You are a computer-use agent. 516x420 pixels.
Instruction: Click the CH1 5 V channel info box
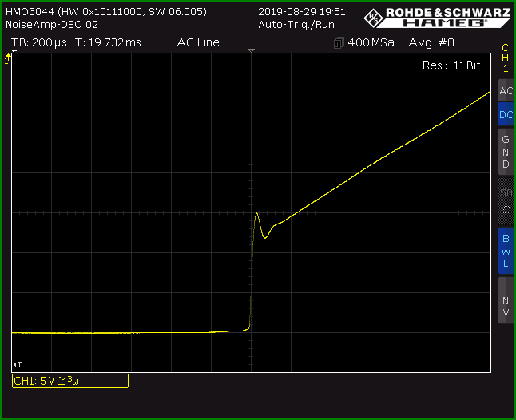click(70, 381)
